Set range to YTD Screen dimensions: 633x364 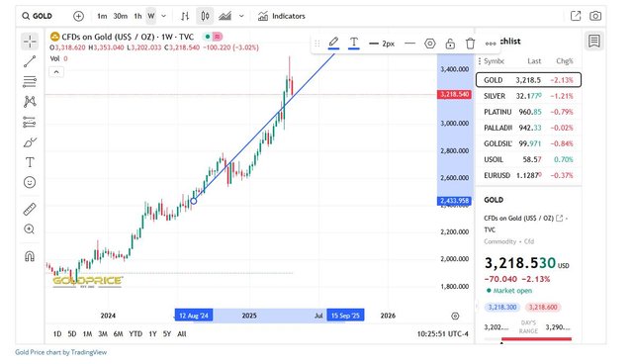(x=136, y=333)
